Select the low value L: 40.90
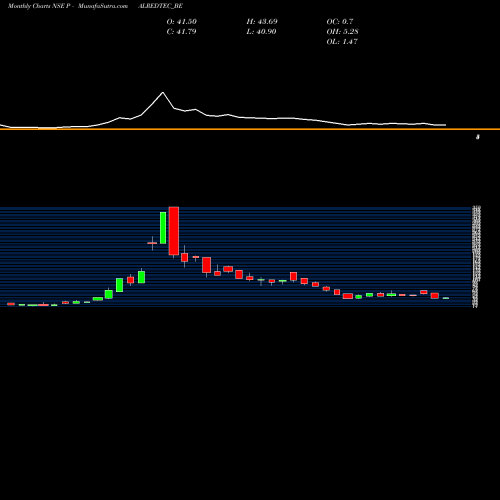The width and height of the screenshot is (500, 500). [x=261, y=32]
